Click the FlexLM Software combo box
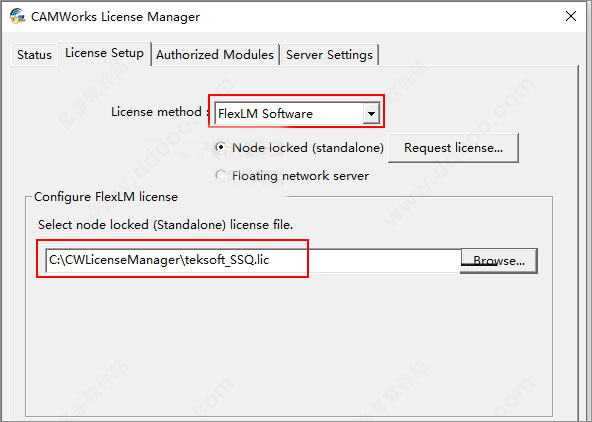This screenshot has width=592, height=422. click(x=297, y=113)
